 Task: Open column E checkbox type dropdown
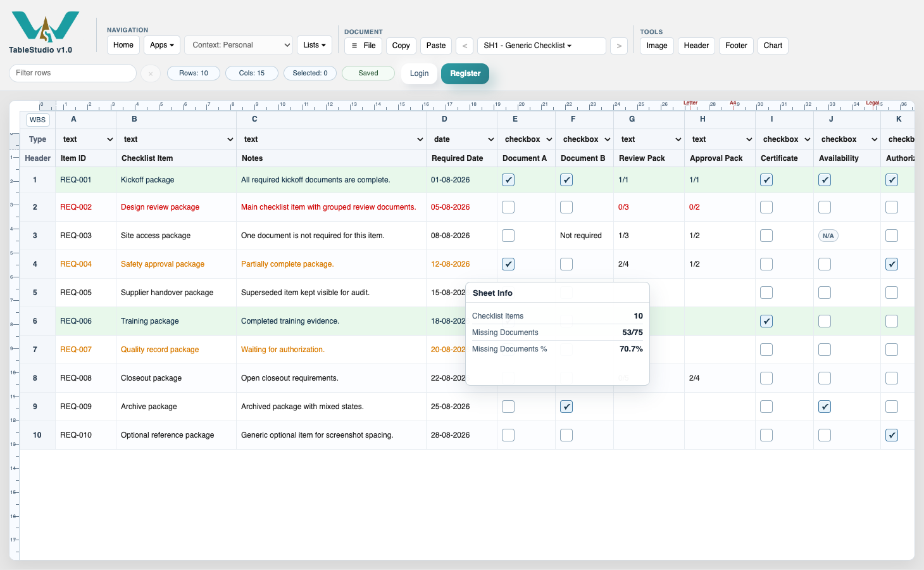[x=527, y=139]
